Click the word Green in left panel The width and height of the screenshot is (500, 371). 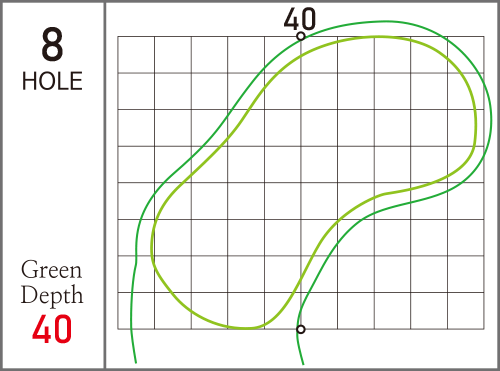click(51, 270)
